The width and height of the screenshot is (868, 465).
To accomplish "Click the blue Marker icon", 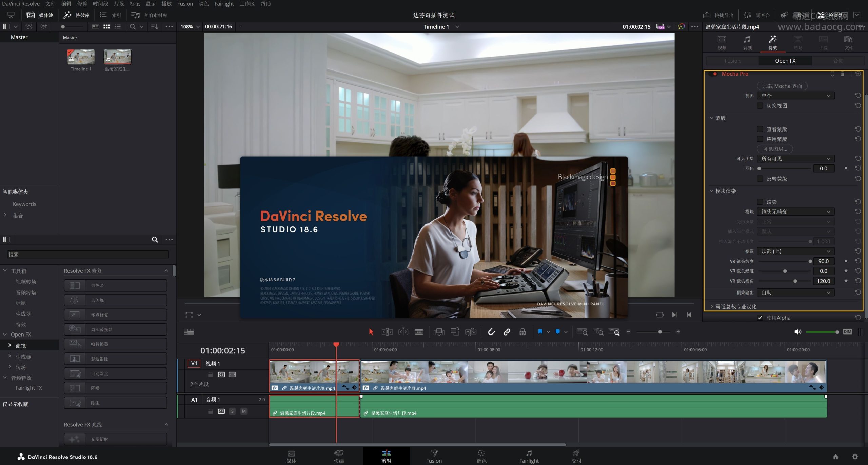I will (x=558, y=331).
